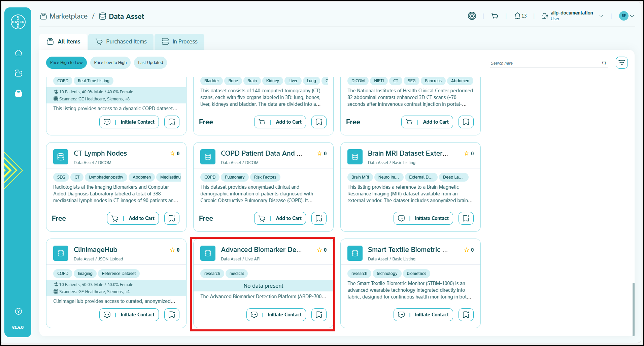This screenshot has width=644, height=346.
Task: Open the filter options icon
Action: click(x=621, y=63)
